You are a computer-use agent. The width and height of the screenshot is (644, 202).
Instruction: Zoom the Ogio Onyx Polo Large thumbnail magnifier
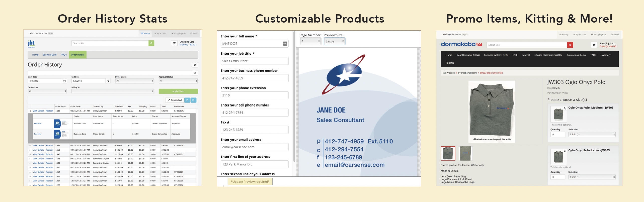(x=565, y=151)
